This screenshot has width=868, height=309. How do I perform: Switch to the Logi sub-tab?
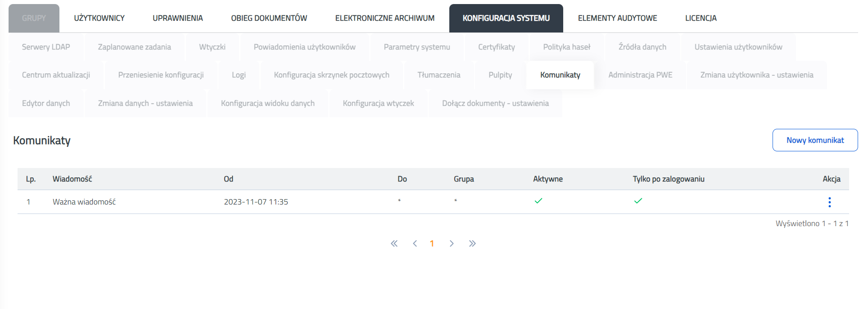pyautogui.click(x=239, y=75)
